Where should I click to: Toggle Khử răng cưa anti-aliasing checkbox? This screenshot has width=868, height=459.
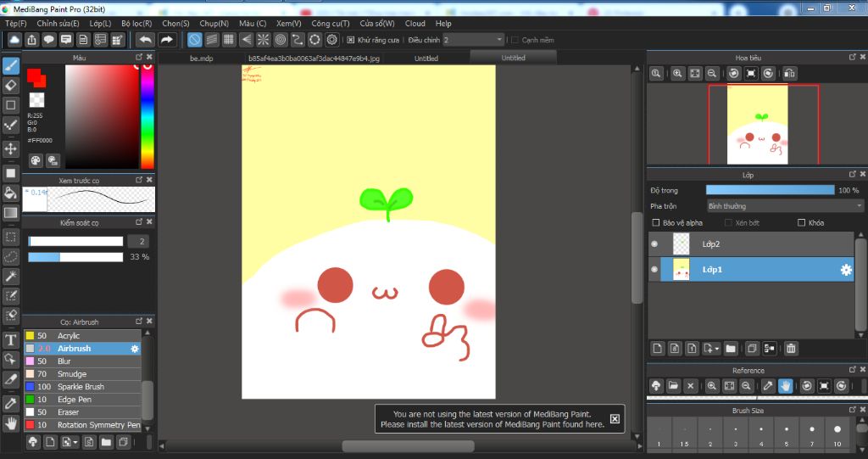tap(350, 40)
